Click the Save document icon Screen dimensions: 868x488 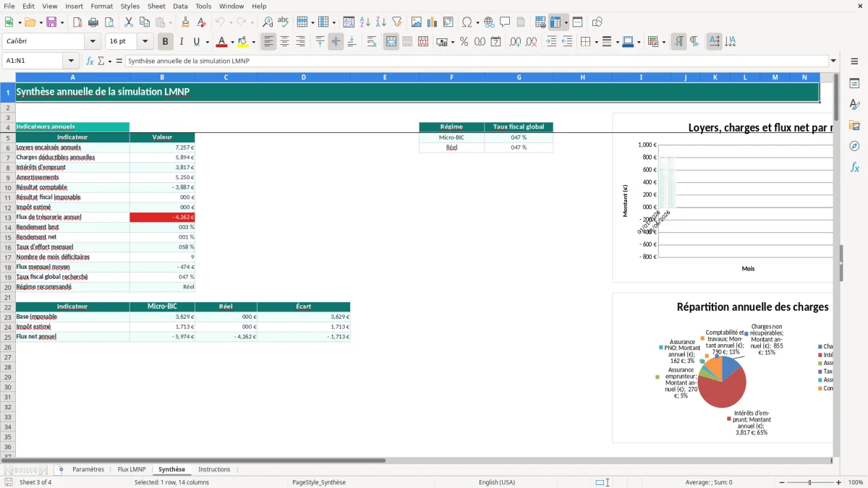pyautogui.click(x=51, y=22)
